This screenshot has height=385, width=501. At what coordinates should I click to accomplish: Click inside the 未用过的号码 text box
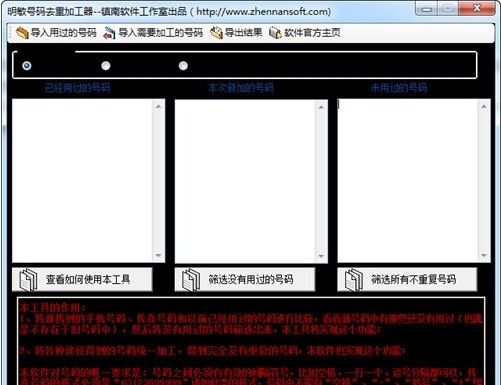pos(407,181)
